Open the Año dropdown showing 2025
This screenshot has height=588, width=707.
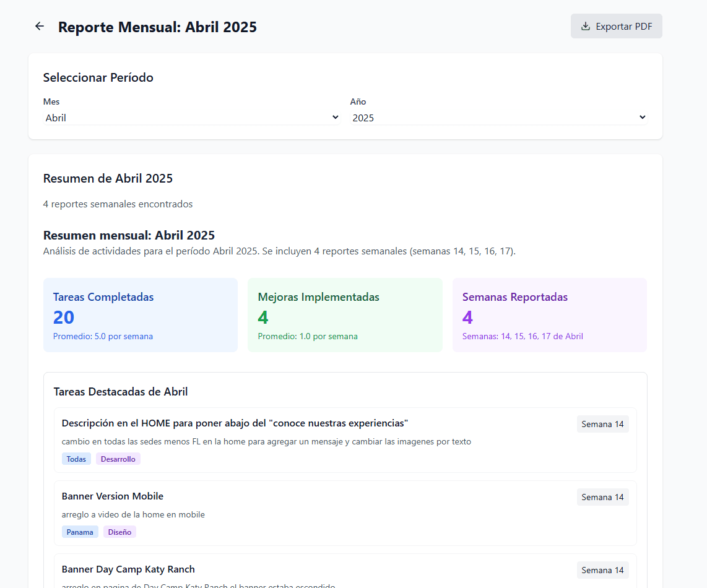coord(498,118)
